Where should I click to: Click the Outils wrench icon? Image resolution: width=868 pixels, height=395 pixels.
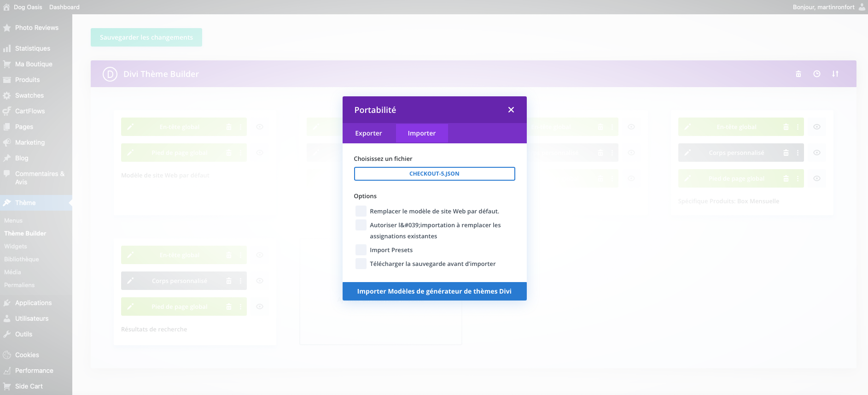(7, 334)
